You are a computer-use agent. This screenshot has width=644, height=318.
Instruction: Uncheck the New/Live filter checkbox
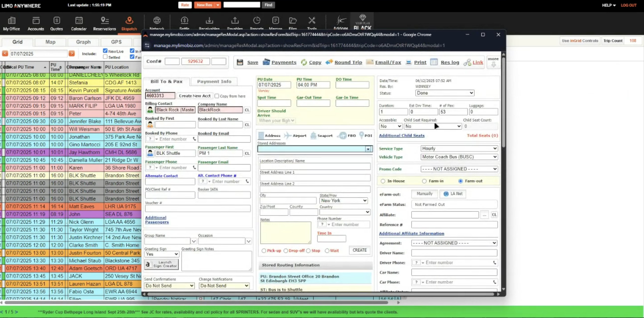105,50
